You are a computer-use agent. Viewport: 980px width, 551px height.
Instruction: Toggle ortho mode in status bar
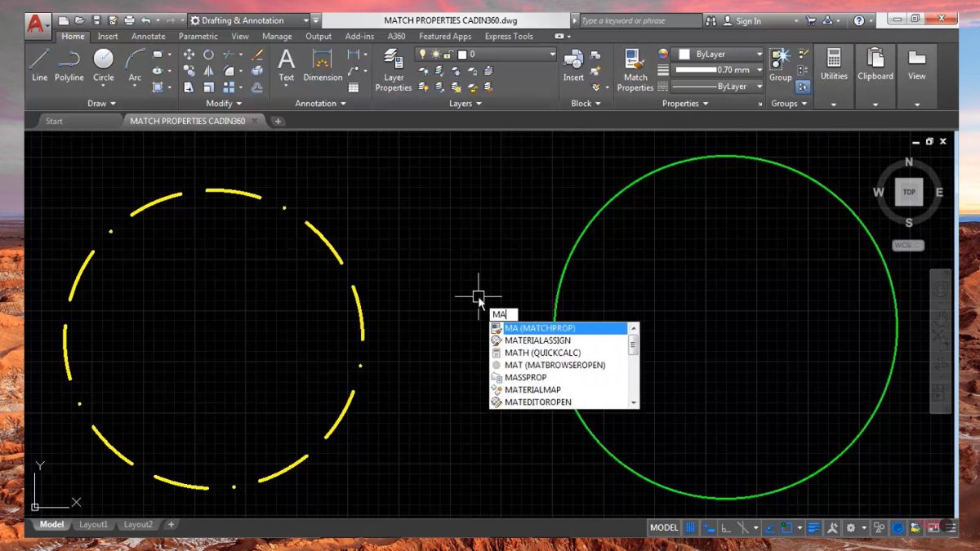(x=726, y=528)
